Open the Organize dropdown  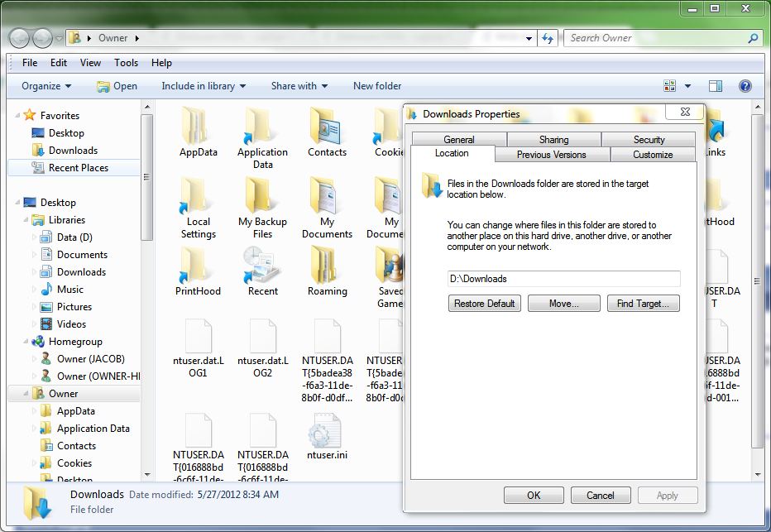pos(46,86)
